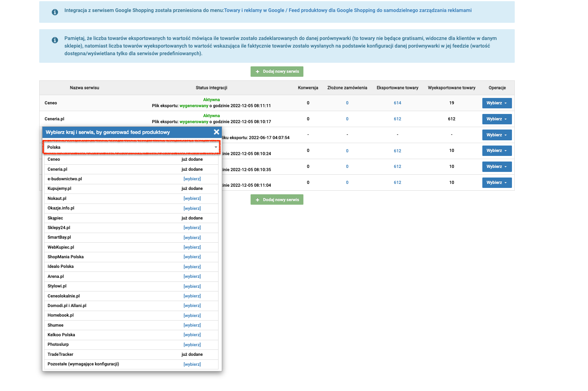Choose Stylowi.pl via its wybierz link
This screenshot has width=588, height=391.
pos(192,286)
